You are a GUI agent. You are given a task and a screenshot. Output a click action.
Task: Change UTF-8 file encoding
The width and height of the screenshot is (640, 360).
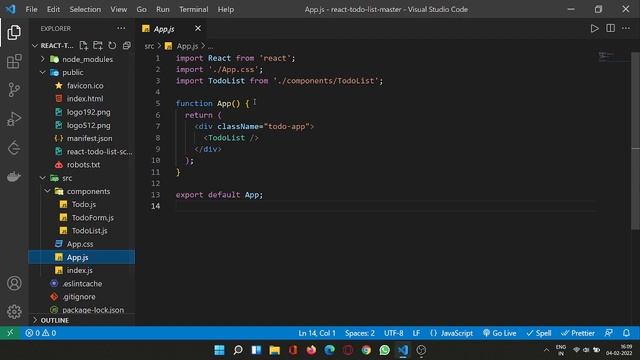[393, 333]
